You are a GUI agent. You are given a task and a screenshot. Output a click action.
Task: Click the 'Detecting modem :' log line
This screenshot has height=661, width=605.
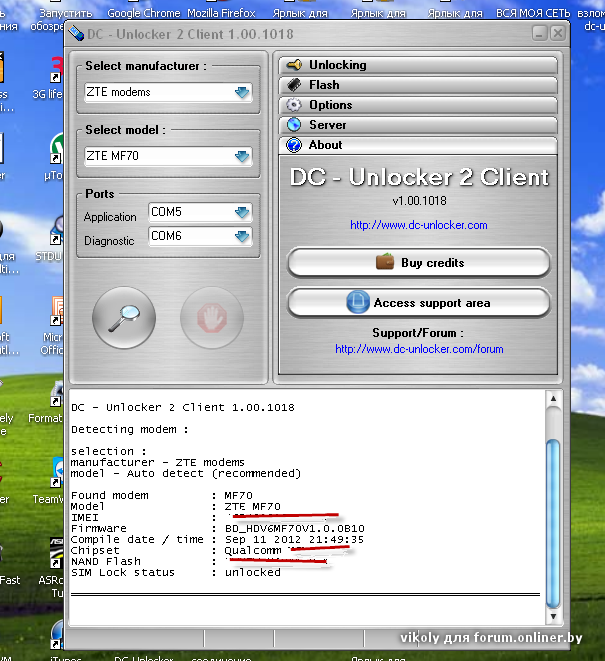(129, 430)
